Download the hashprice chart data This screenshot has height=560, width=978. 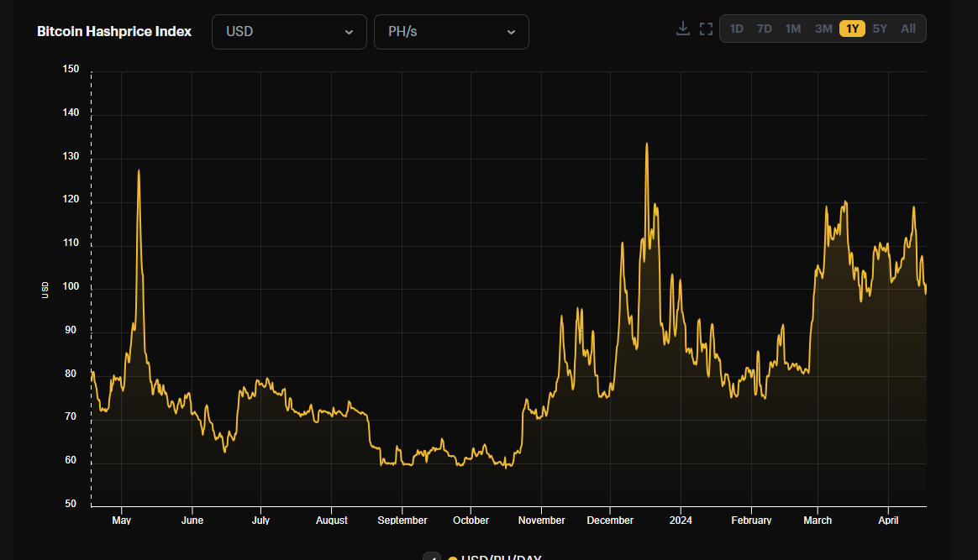click(x=683, y=29)
